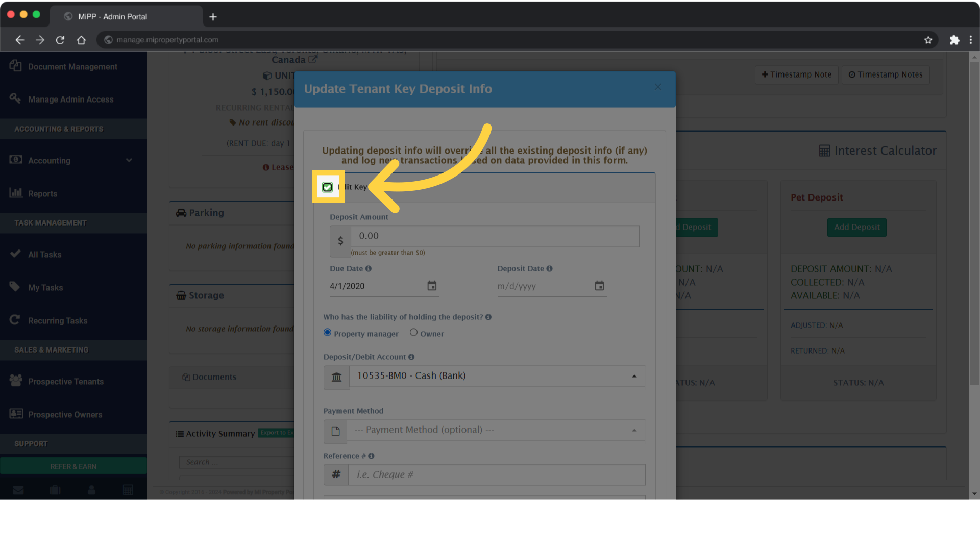
Task: Open the Deposit Date calendar picker
Action: coord(599,286)
